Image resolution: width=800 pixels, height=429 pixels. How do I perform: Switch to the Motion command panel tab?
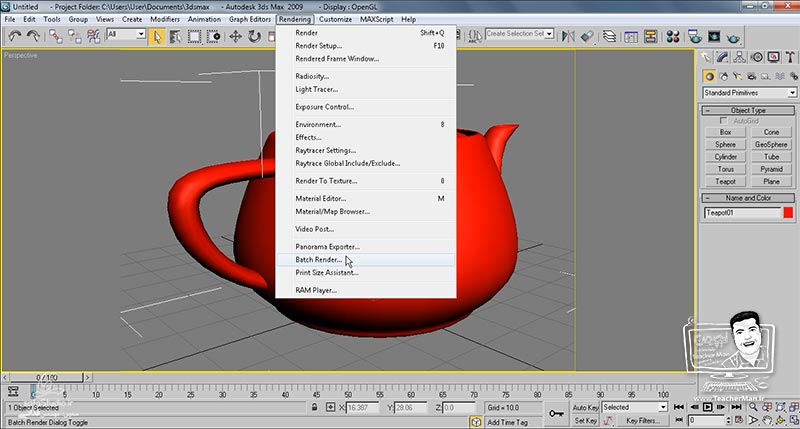pos(757,57)
